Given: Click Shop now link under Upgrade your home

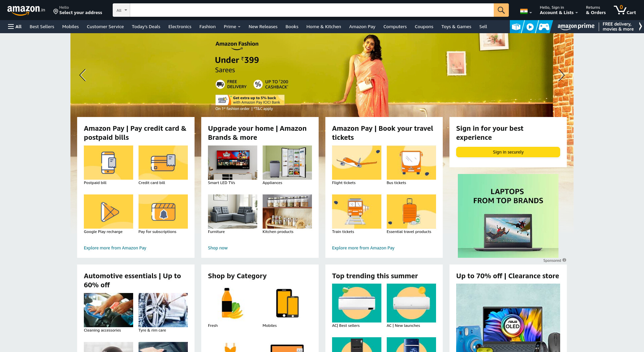Looking at the screenshot, I should [x=218, y=248].
